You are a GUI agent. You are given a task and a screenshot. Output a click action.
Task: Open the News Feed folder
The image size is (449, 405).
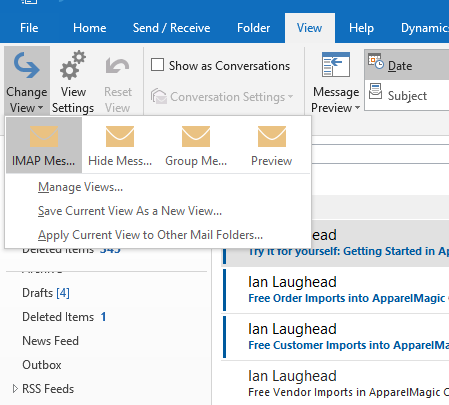pos(50,341)
